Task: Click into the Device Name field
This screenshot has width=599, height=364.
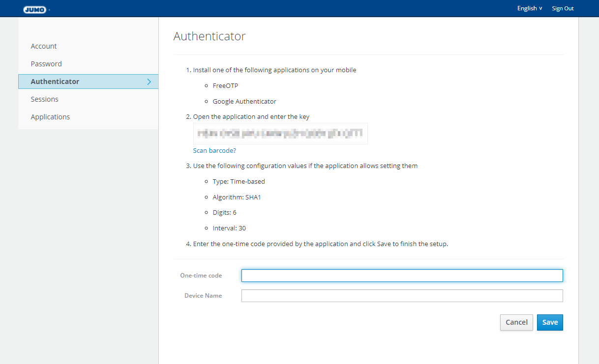Action: pyautogui.click(x=402, y=296)
